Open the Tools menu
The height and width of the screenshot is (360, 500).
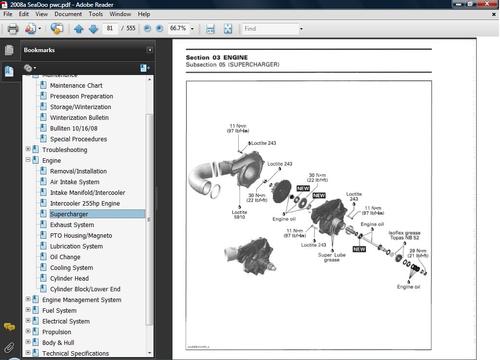(x=96, y=14)
